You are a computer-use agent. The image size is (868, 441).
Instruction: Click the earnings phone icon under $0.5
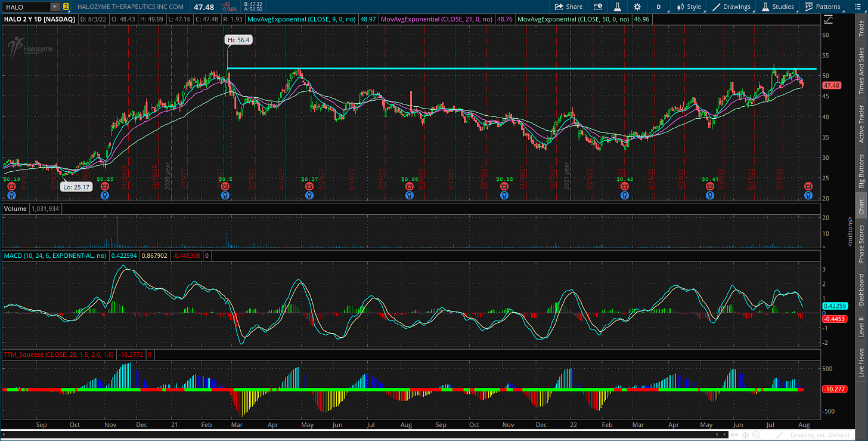click(225, 187)
